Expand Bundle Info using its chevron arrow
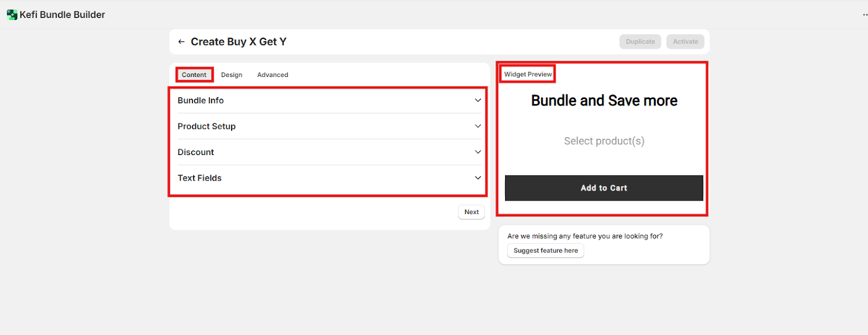Screen dimensions: 868x335 (x=477, y=100)
